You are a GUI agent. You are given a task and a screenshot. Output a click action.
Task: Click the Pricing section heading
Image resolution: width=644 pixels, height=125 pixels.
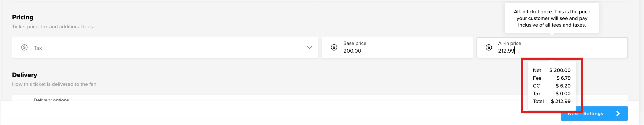click(23, 17)
